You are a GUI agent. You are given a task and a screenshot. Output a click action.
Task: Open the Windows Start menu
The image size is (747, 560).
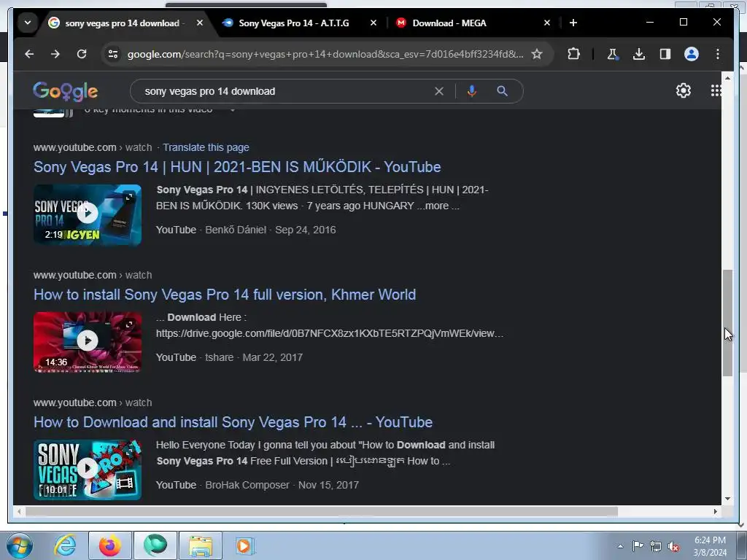click(18, 545)
